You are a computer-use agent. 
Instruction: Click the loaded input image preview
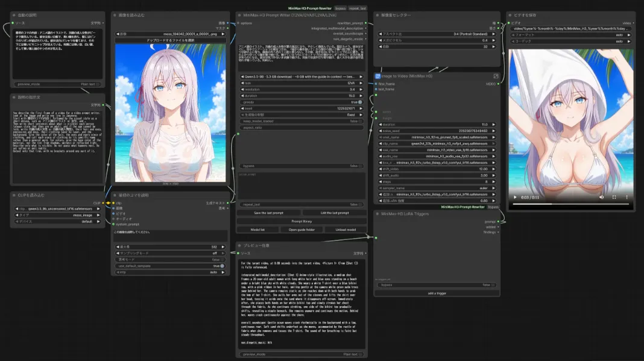170,113
